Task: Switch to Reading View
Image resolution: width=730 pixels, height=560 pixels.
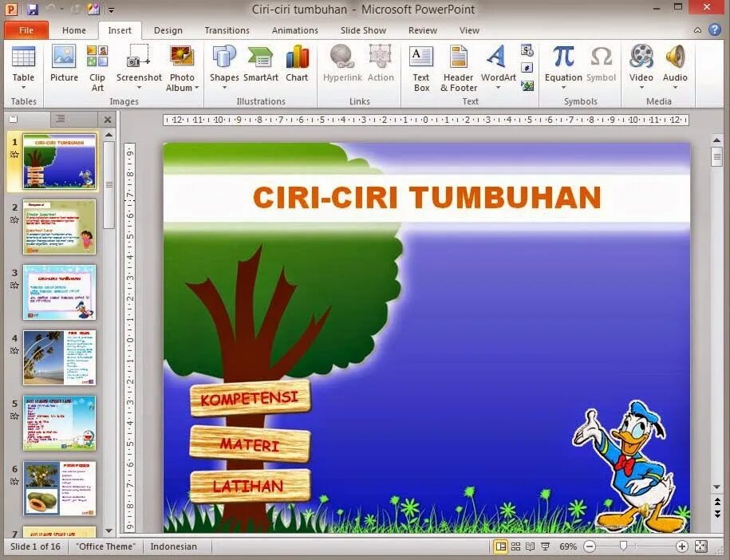Action: pyautogui.click(x=531, y=546)
